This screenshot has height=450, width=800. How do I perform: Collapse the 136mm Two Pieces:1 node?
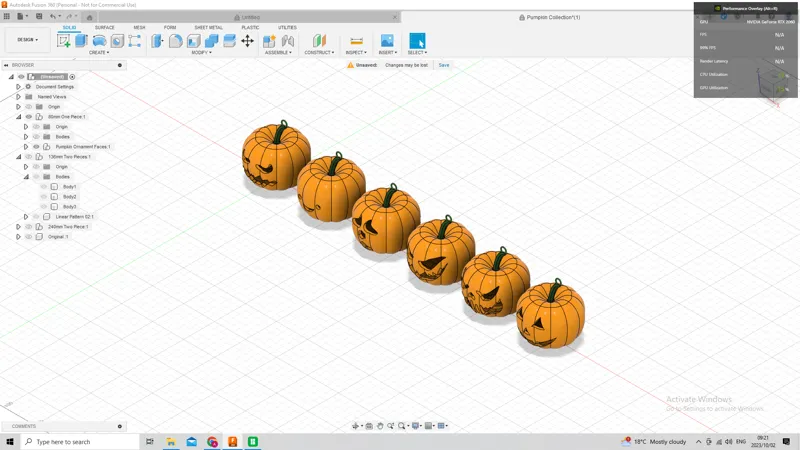[18, 157]
